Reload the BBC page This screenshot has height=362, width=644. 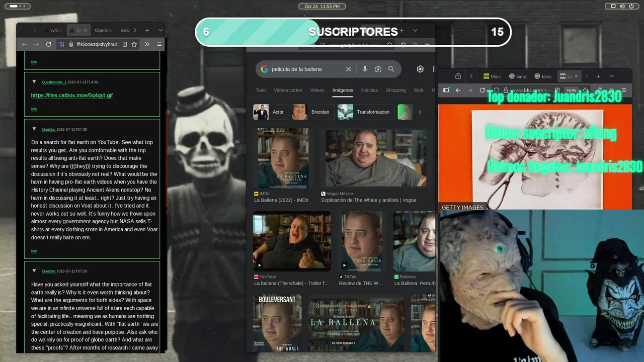click(x=482, y=90)
